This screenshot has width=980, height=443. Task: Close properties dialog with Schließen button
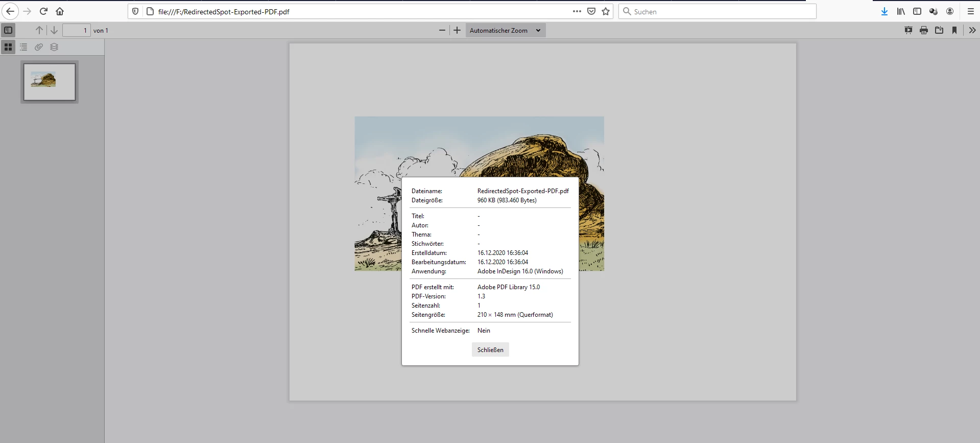[490, 349]
